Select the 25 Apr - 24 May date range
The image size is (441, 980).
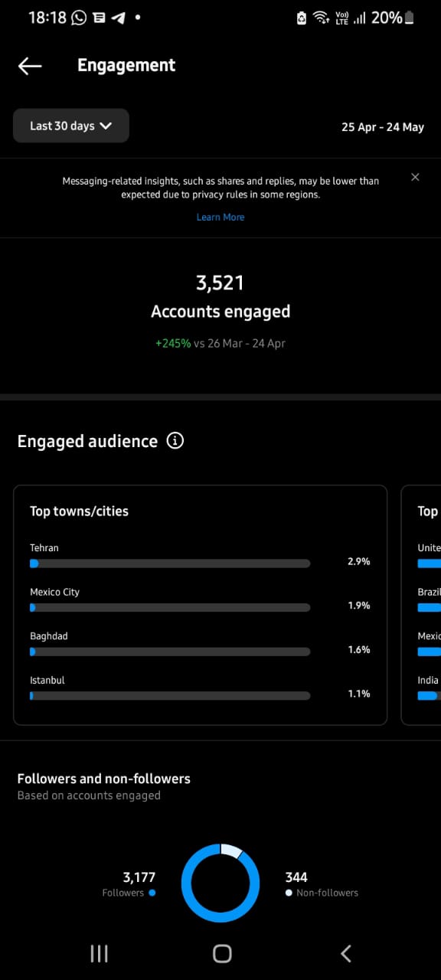tap(383, 127)
